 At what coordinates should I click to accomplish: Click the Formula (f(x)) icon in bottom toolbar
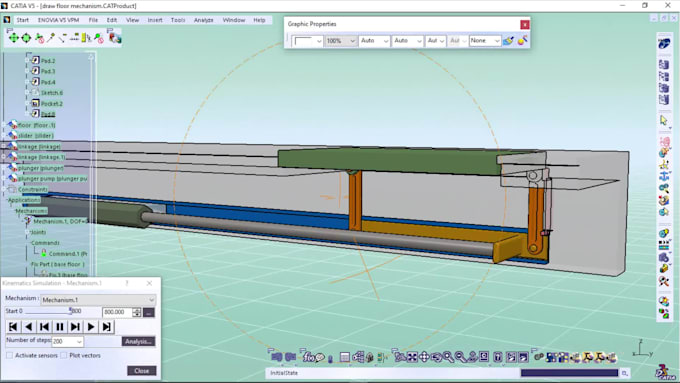(308, 357)
